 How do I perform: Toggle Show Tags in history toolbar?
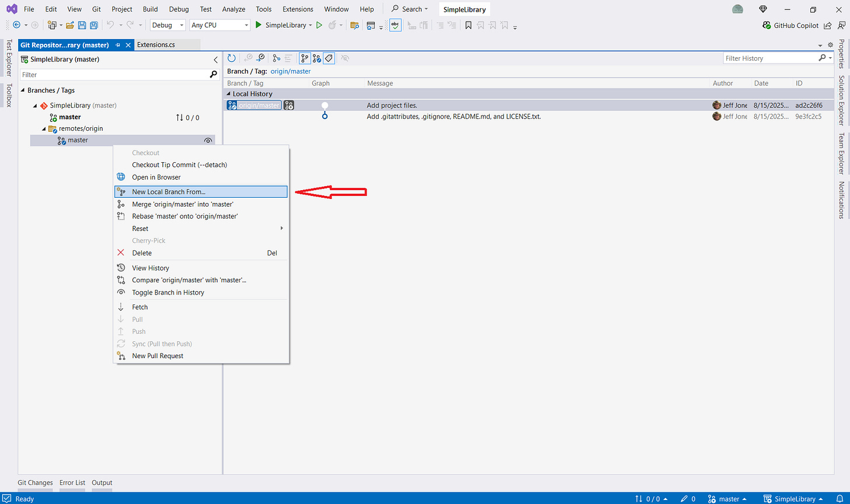(x=329, y=58)
